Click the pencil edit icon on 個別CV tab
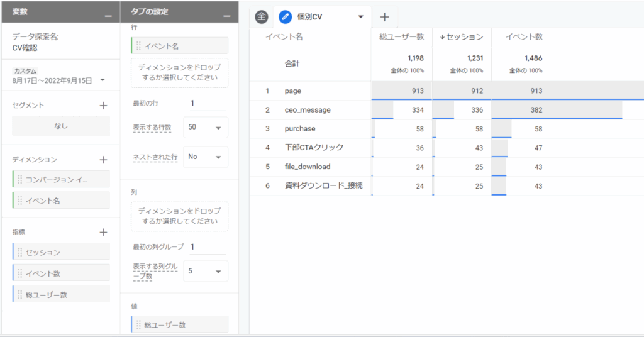This screenshot has width=644, height=337. click(285, 17)
